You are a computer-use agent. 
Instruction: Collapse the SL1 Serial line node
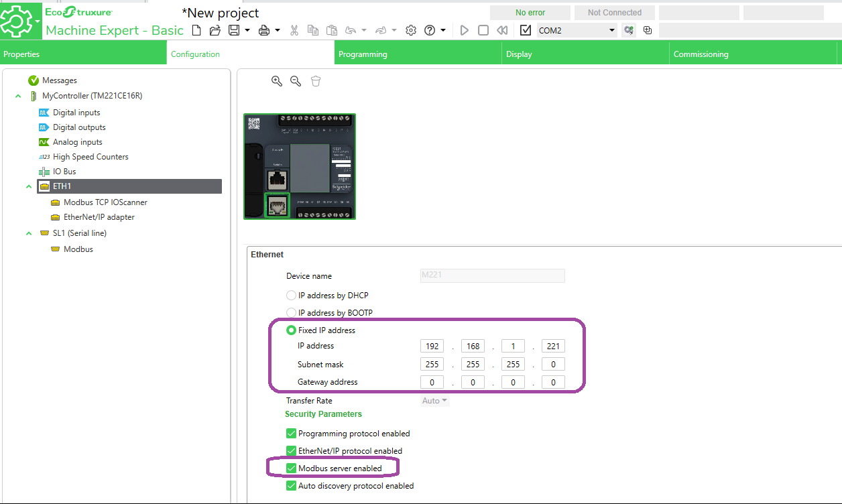pyautogui.click(x=29, y=233)
